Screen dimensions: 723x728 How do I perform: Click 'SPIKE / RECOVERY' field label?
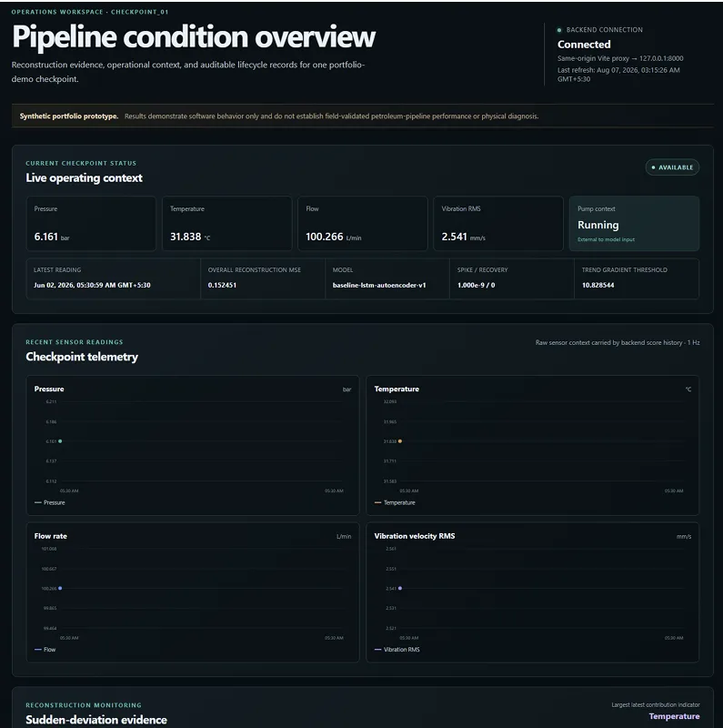[483, 269]
